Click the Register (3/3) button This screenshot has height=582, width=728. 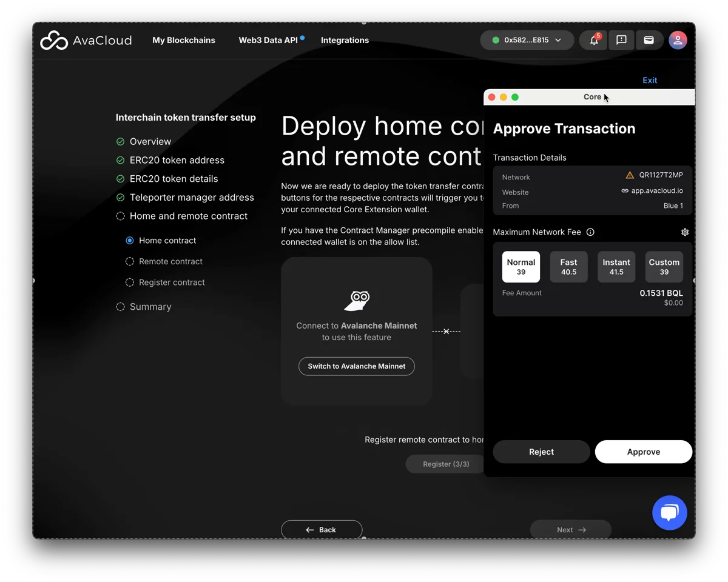445,464
